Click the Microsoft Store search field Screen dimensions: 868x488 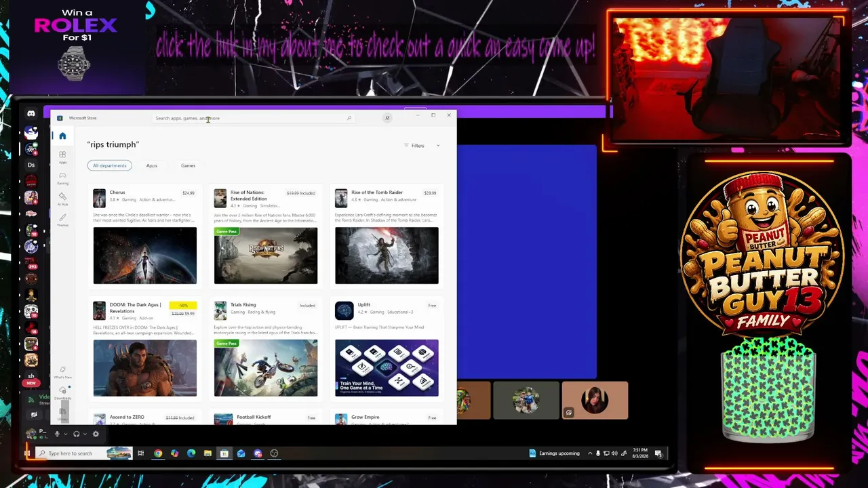[x=254, y=118]
